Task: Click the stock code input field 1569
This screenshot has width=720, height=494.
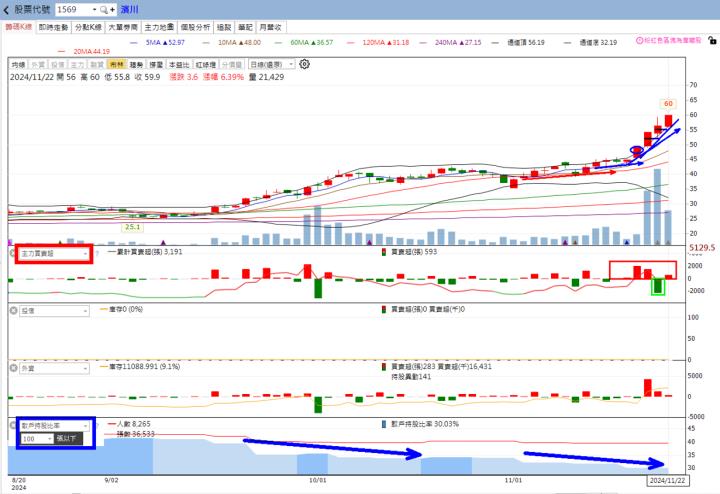Action: click(x=72, y=9)
